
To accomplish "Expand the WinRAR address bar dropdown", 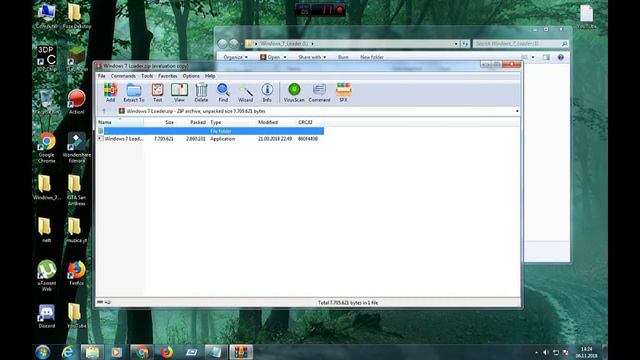I will (x=517, y=111).
